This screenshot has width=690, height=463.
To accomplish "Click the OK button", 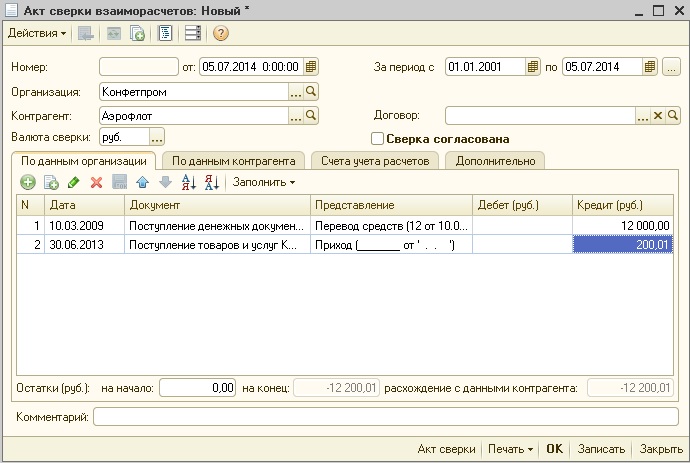I will coord(554,449).
